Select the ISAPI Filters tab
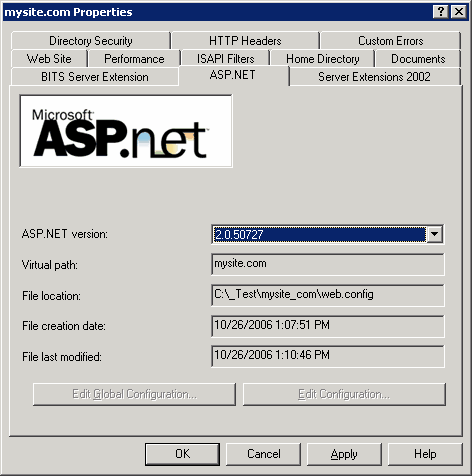 click(x=225, y=59)
